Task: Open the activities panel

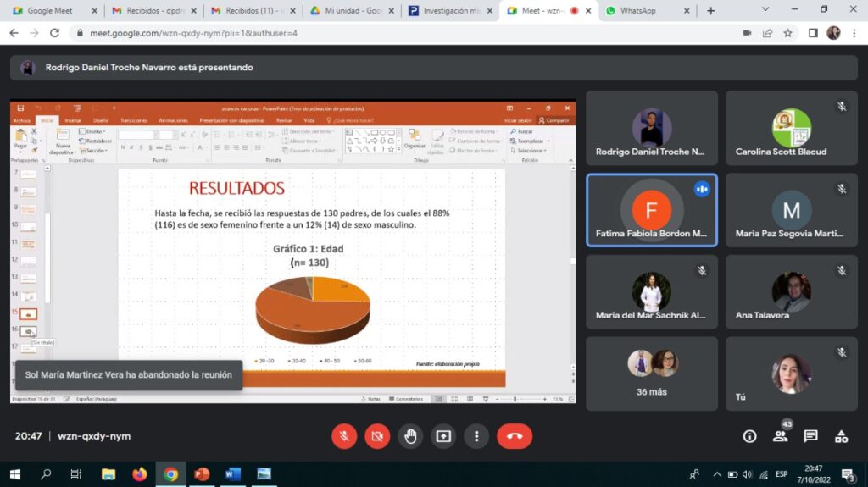Action: pos(841,436)
